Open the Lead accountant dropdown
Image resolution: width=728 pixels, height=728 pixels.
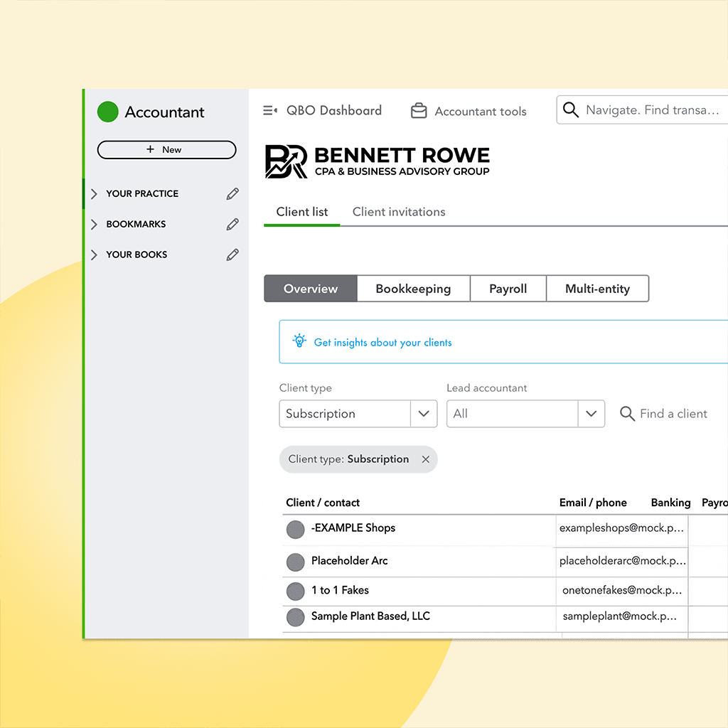tap(592, 414)
